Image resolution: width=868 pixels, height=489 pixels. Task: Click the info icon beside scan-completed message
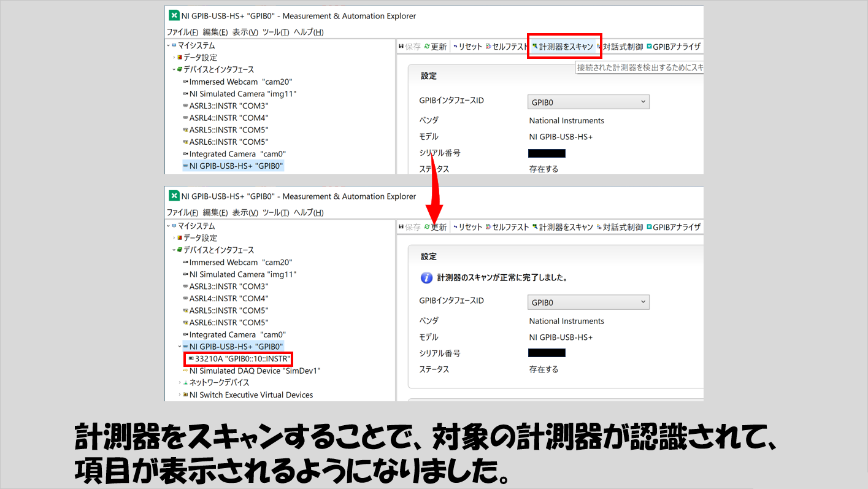click(426, 278)
